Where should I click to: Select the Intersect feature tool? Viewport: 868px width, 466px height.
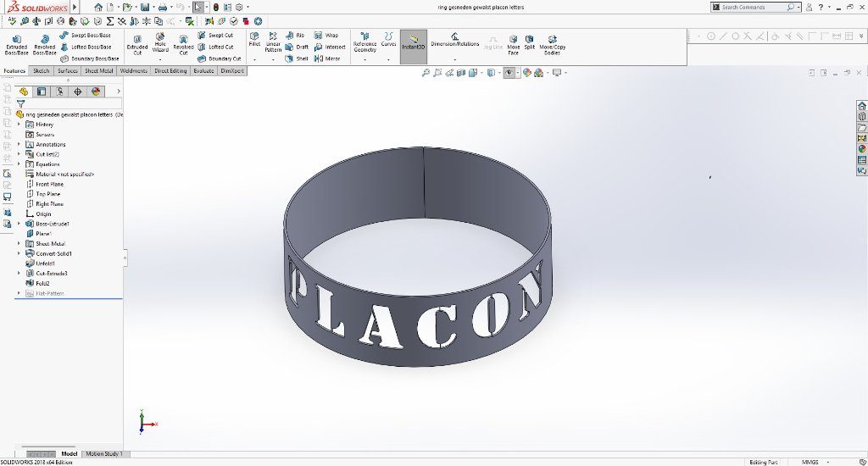point(330,47)
